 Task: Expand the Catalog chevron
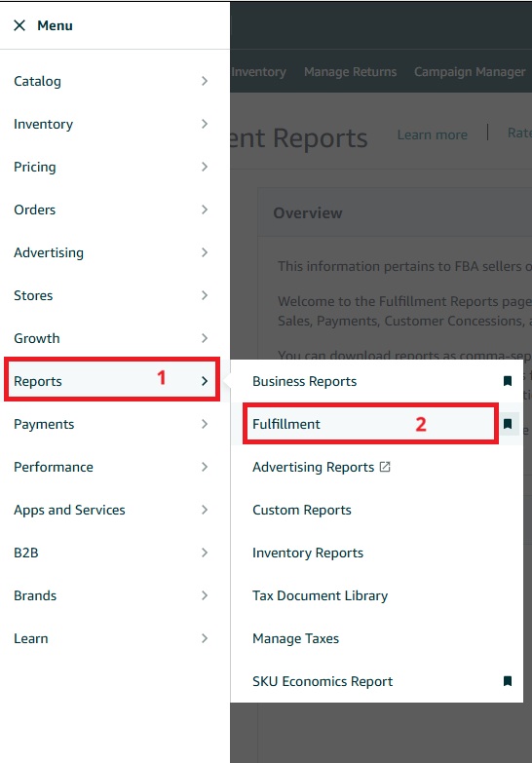pyautogui.click(x=205, y=81)
